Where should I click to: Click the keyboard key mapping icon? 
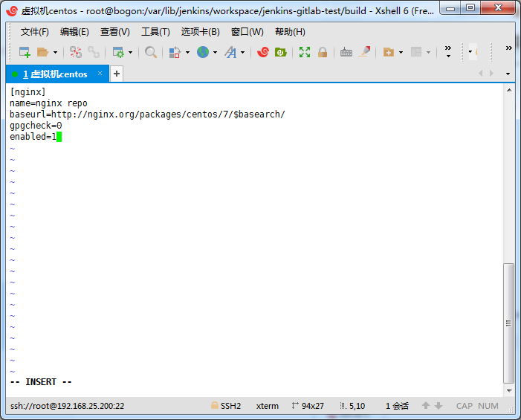click(x=346, y=52)
